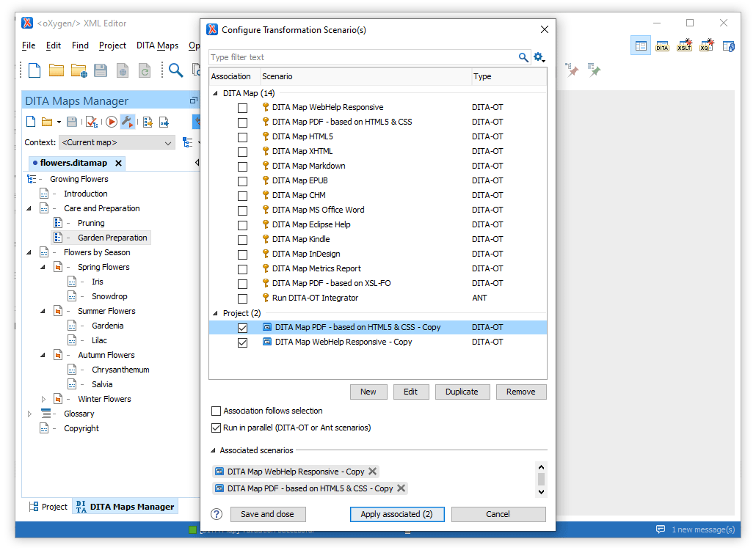Viewport: 756px width, 550px height.
Task: Click the Duplicate button
Action: click(x=462, y=392)
